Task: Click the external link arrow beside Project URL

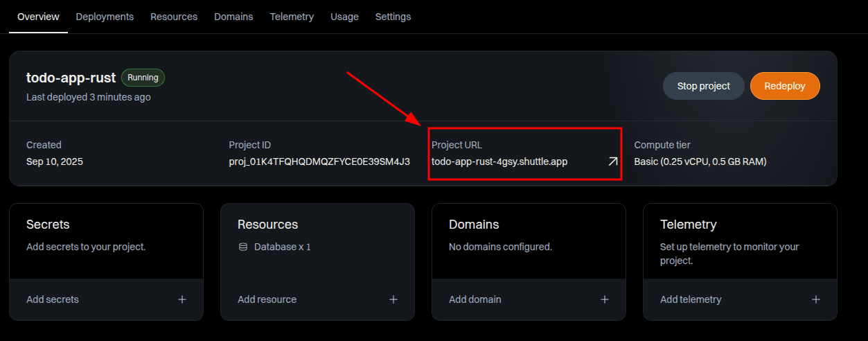Action: (612, 161)
